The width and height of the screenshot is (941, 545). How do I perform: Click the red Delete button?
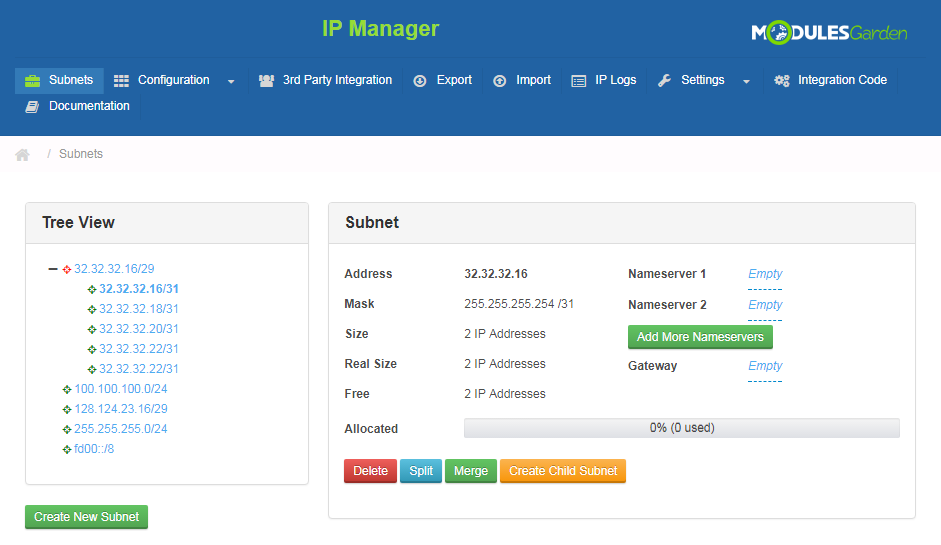pyautogui.click(x=370, y=471)
